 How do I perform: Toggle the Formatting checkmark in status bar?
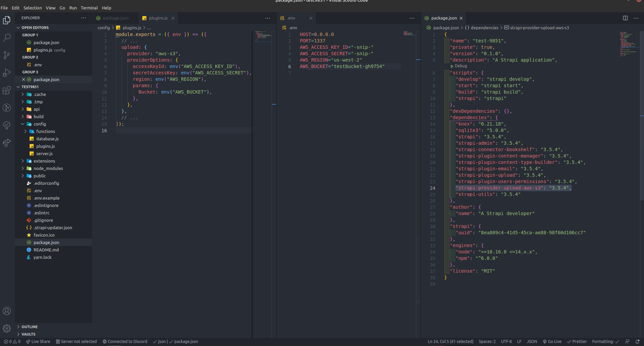pyautogui.click(x=606, y=341)
